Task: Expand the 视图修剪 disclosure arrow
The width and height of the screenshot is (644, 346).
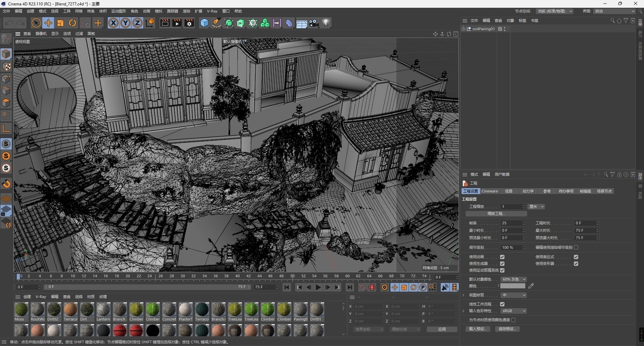Action: [463, 295]
